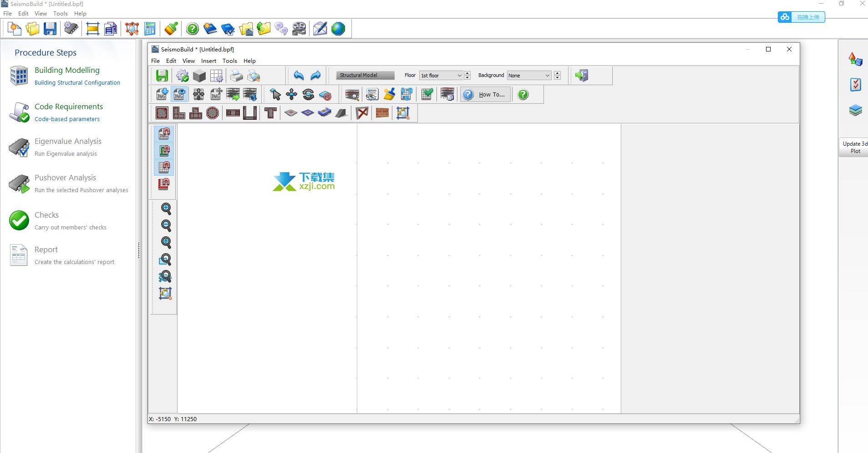Click the printer icon

coord(236,76)
